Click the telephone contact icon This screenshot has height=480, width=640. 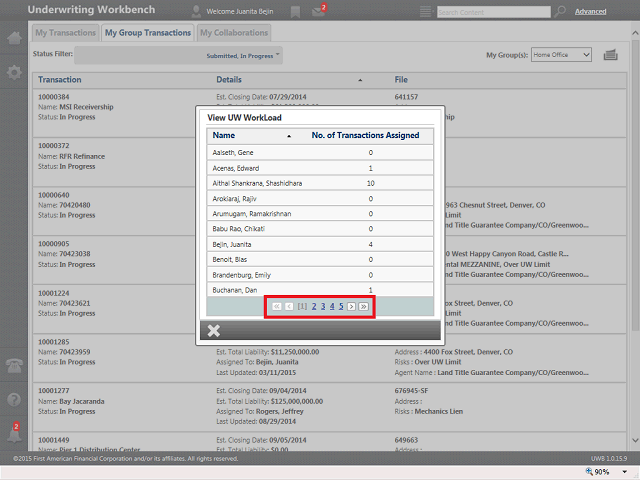pos(14,365)
